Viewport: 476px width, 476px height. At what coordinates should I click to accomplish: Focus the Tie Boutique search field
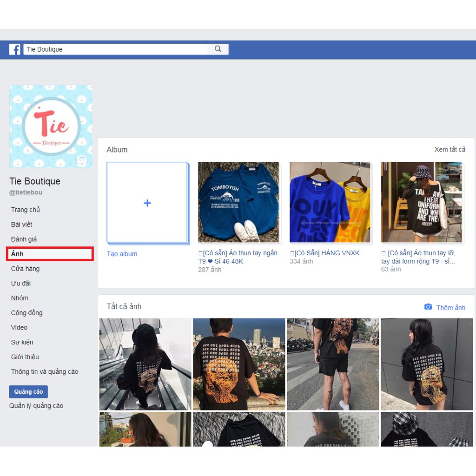[115, 49]
